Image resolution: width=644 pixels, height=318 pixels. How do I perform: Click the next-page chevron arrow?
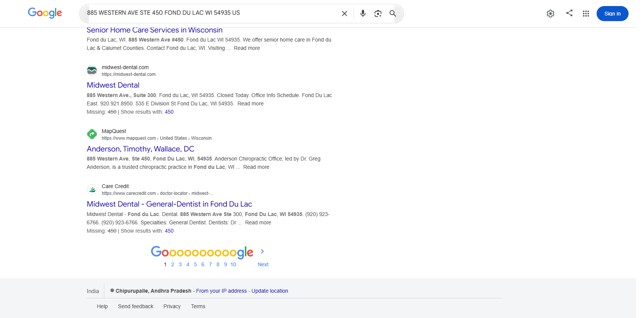pyautogui.click(x=263, y=252)
